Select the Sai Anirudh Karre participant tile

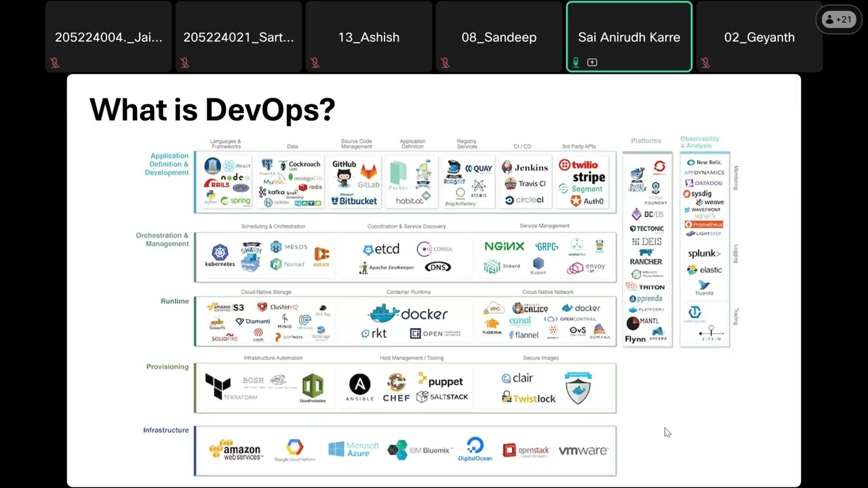629,37
